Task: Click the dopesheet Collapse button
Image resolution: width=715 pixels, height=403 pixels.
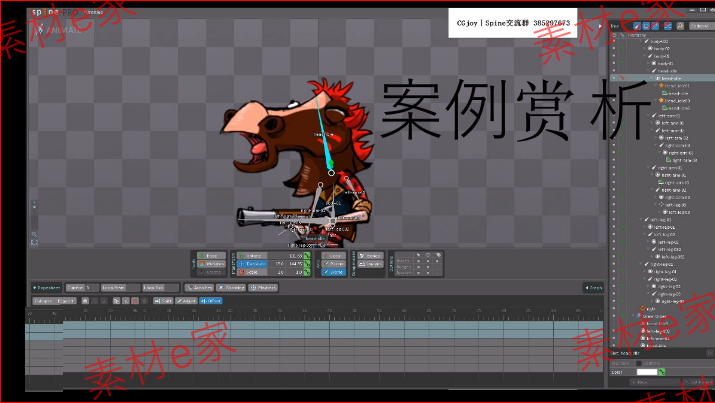Action: pyautogui.click(x=44, y=301)
